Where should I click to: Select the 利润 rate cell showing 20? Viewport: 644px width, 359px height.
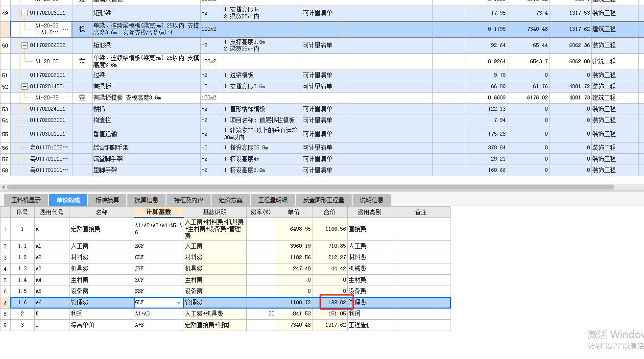(261, 314)
